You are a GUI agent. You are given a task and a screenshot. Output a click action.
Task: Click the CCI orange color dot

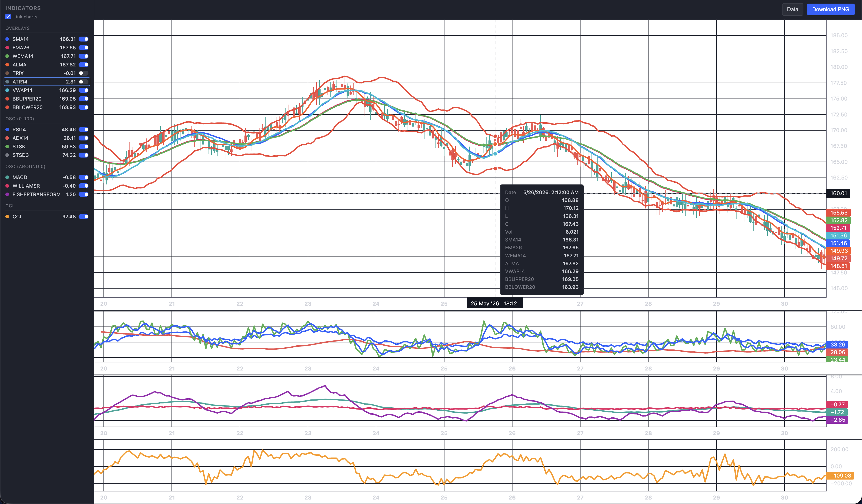[x=7, y=217]
